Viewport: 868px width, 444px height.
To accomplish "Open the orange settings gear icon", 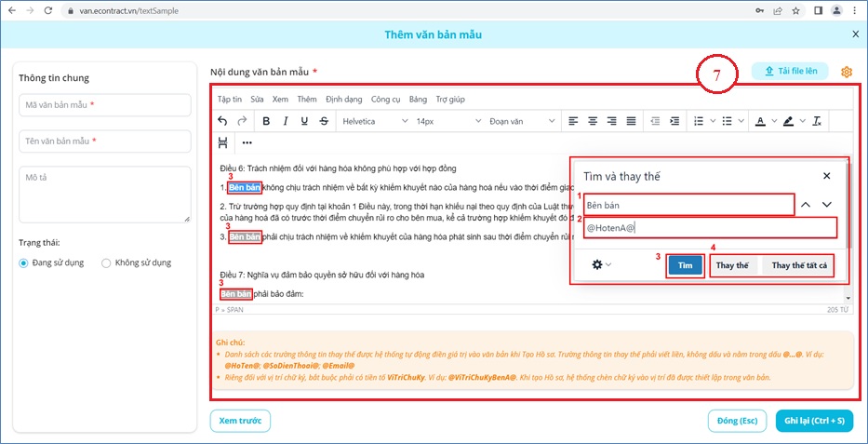I will point(847,72).
